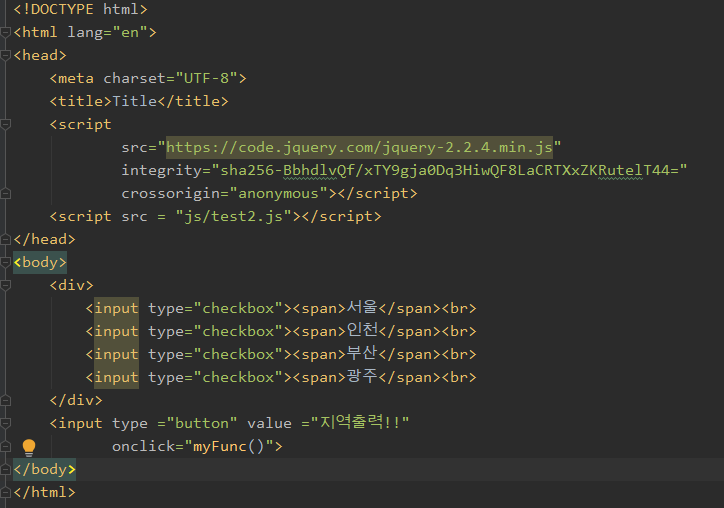The image size is (724, 508).
Task: Fold the jQuery <script> tag block
Action: click(x=5, y=124)
